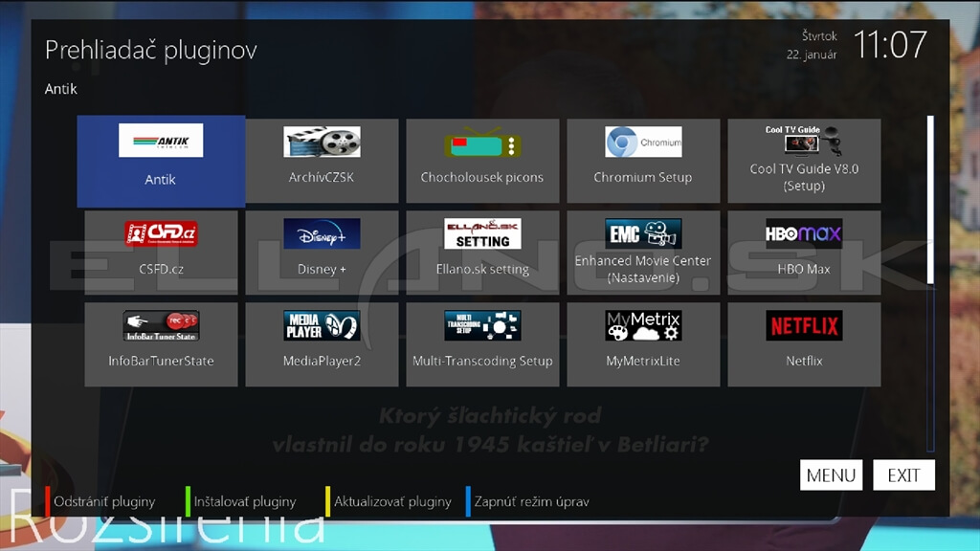Launch Chromium Setup plugin

click(643, 161)
